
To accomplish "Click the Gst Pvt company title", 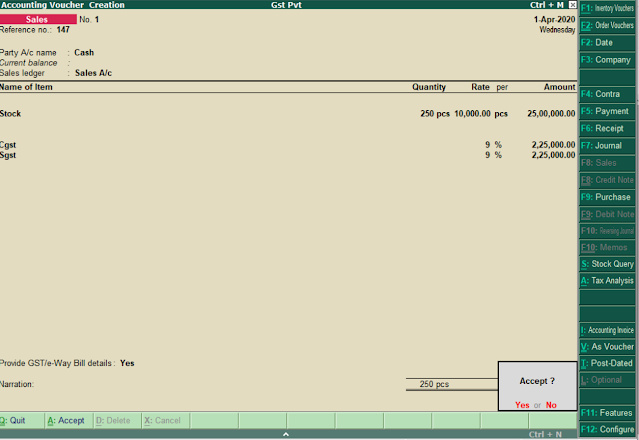I will [286, 5].
